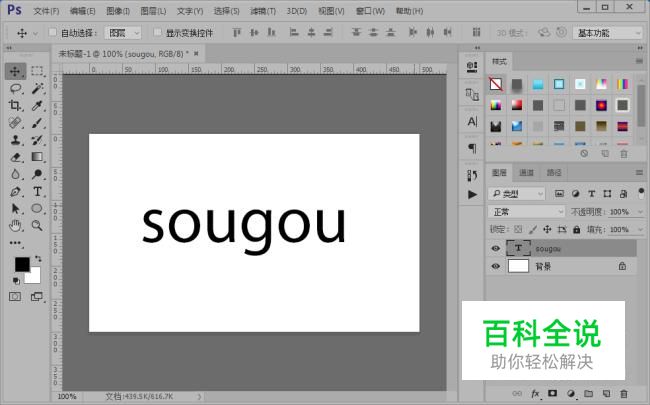Toggle lock transparent pixels
Screen dimensions: 650x405
518,229
